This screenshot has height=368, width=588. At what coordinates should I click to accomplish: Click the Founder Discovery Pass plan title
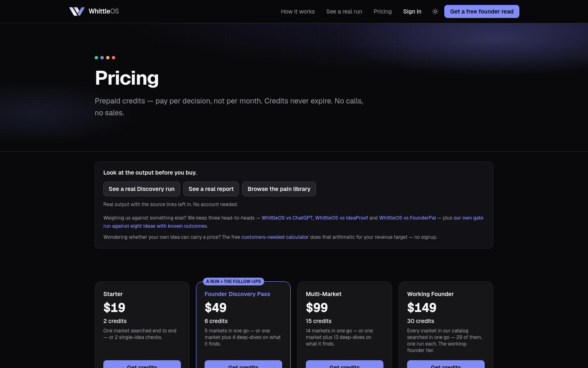pos(237,294)
